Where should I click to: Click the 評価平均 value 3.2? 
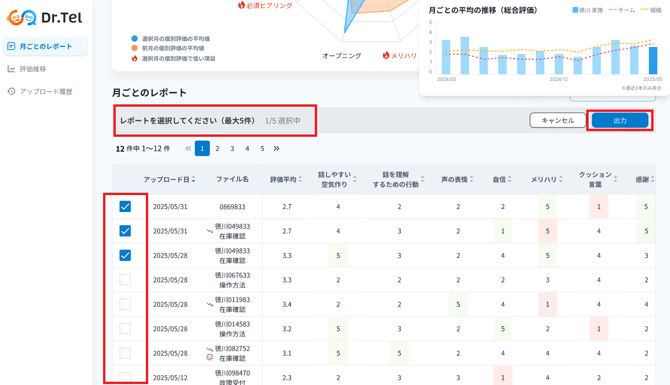287,329
